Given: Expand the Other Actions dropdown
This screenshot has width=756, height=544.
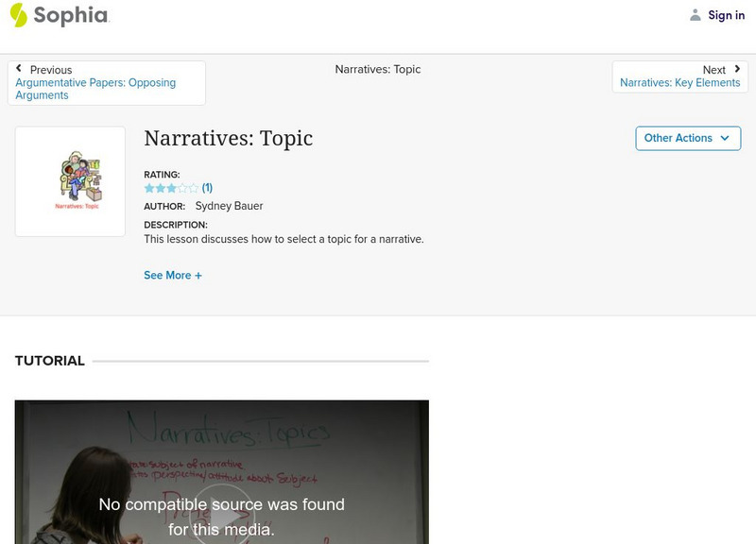Looking at the screenshot, I should (688, 138).
